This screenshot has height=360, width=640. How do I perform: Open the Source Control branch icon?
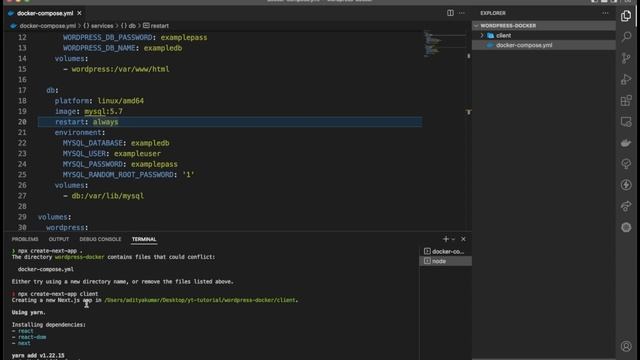coord(626,58)
